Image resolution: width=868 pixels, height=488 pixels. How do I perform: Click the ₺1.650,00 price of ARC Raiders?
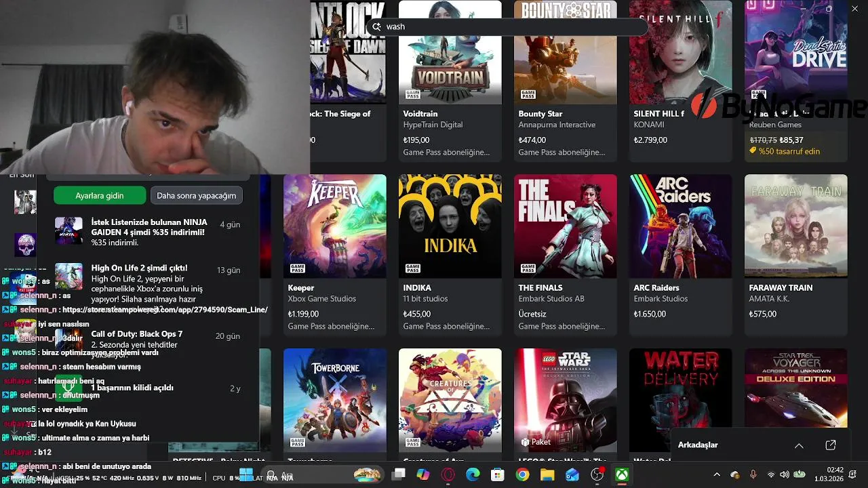pos(650,314)
